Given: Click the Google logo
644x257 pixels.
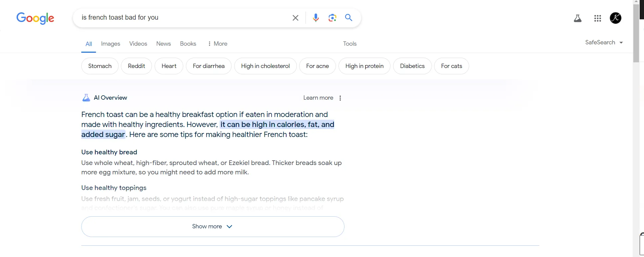Looking at the screenshot, I should (x=35, y=18).
